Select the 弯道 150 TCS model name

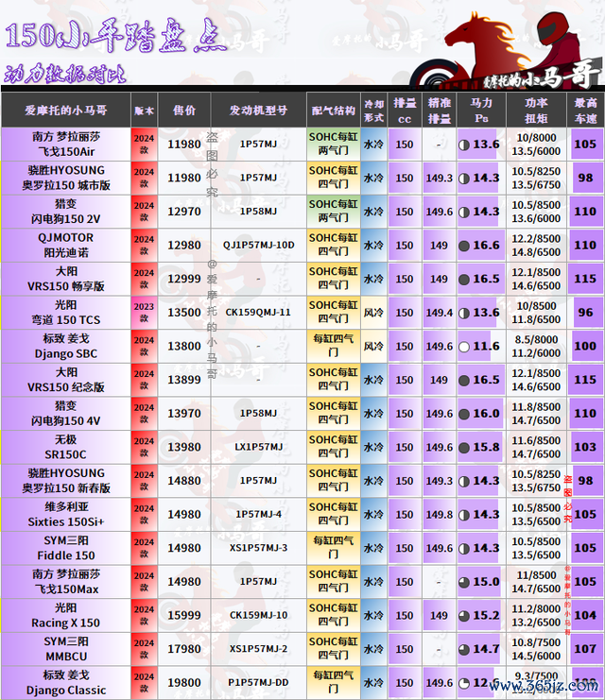(66, 320)
